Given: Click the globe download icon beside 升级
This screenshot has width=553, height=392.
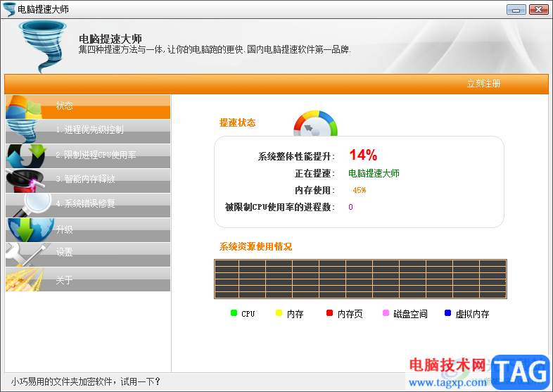Looking at the screenshot, I should pyautogui.click(x=30, y=230).
